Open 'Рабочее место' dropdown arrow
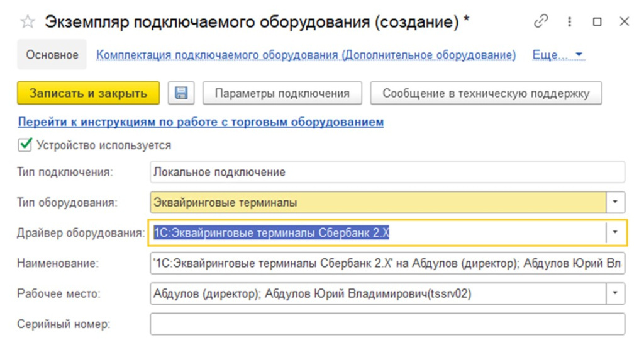 tap(615, 293)
